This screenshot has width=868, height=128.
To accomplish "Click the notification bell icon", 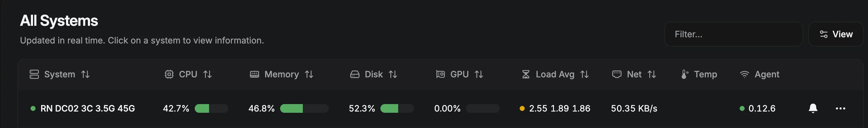I will point(813,108).
